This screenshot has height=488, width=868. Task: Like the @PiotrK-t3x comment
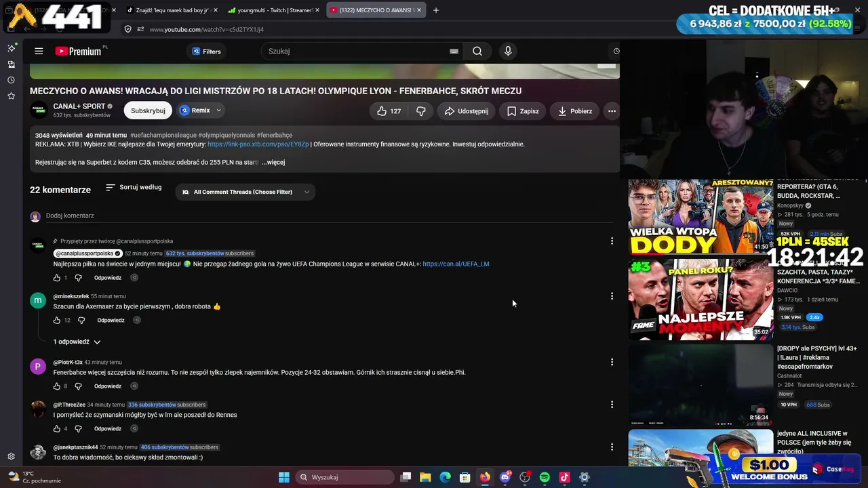click(57, 386)
